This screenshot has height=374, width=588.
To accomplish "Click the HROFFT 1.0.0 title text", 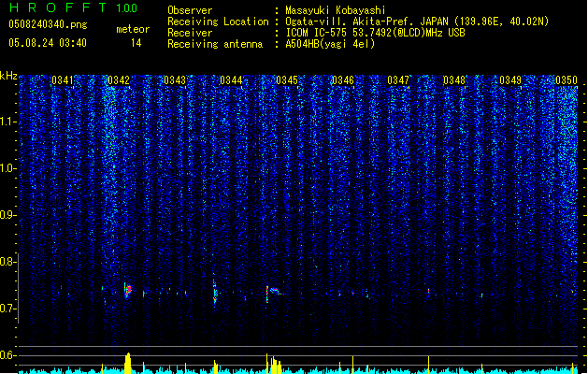I will [x=74, y=7].
